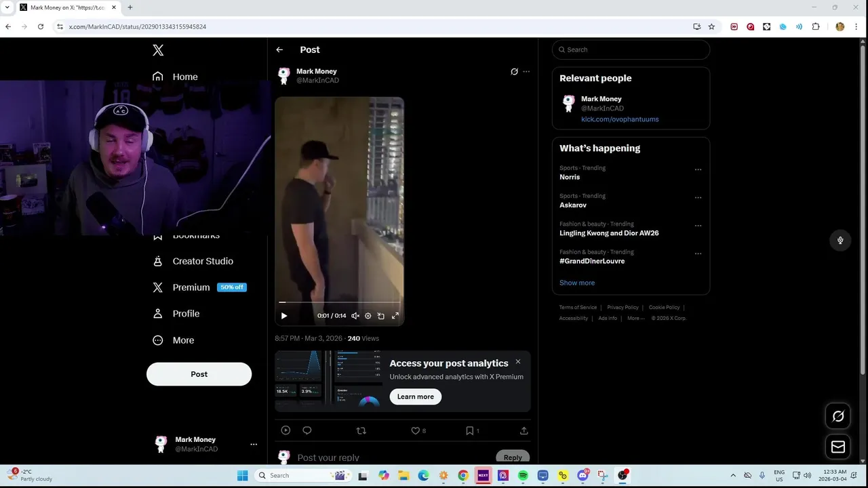Bookmark page with star icon
Image resolution: width=868 pixels, height=488 pixels.
(x=711, y=26)
